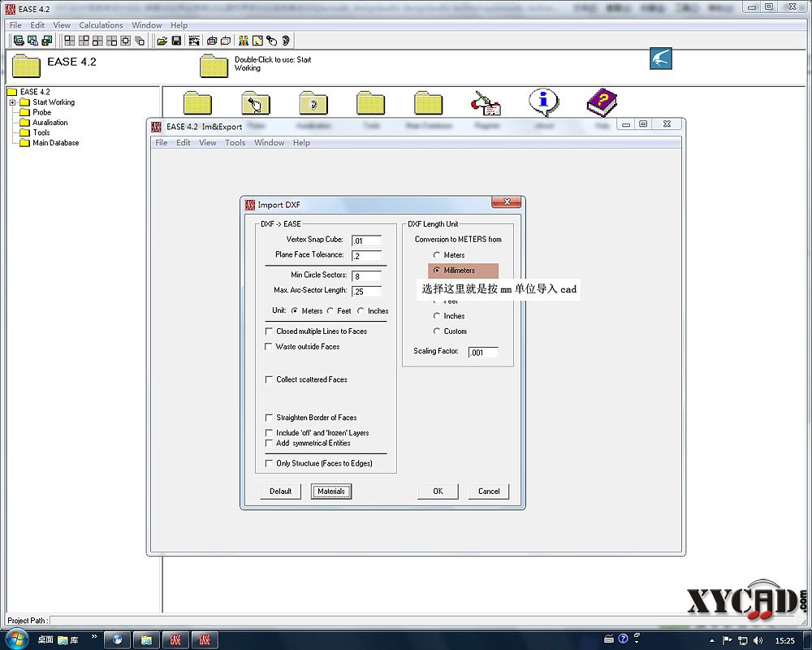Click the Default button
The width and height of the screenshot is (812, 650).
[x=280, y=491]
